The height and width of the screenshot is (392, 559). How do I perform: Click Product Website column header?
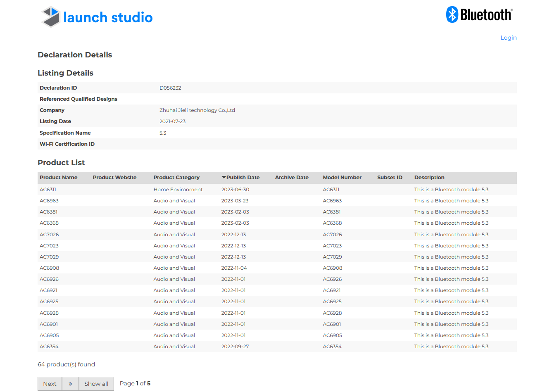(x=114, y=178)
